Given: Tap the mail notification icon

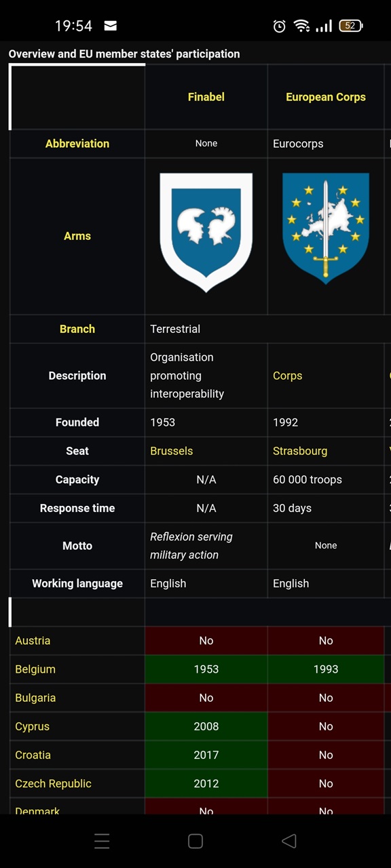Looking at the screenshot, I should [x=110, y=26].
